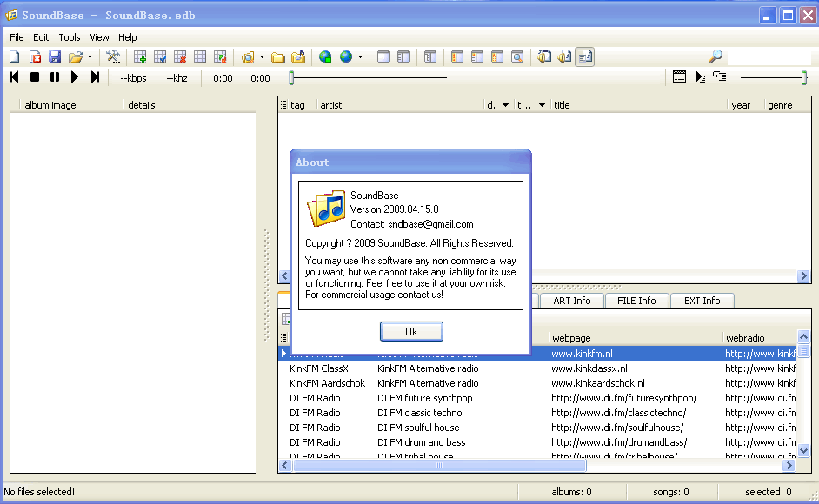Click the table with red X icon
This screenshot has height=504, width=819.
(x=180, y=57)
